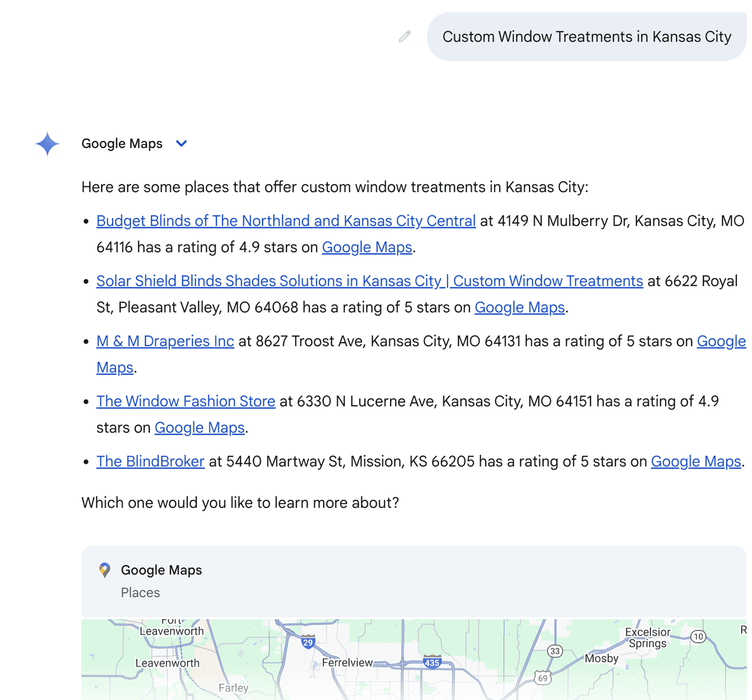Click the Google Maps pin icon
The height and width of the screenshot is (700, 752).
[x=105, y=570]
